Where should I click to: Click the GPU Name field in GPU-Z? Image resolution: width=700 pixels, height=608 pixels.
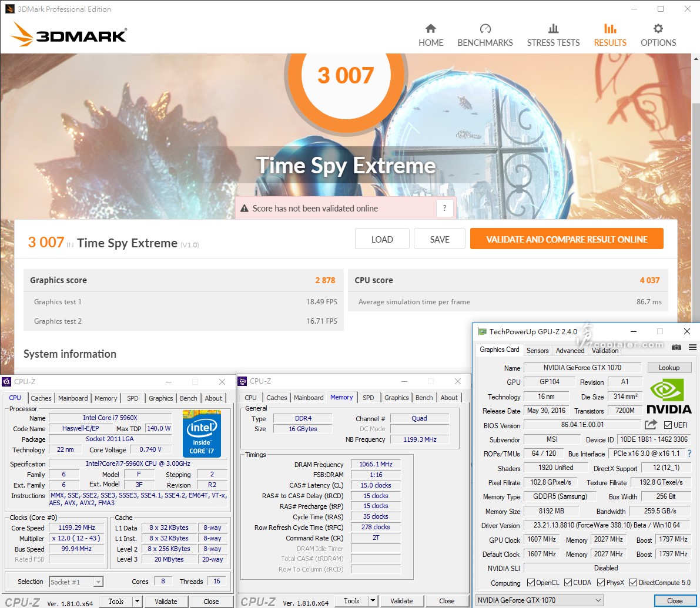[x=582, y=367]
